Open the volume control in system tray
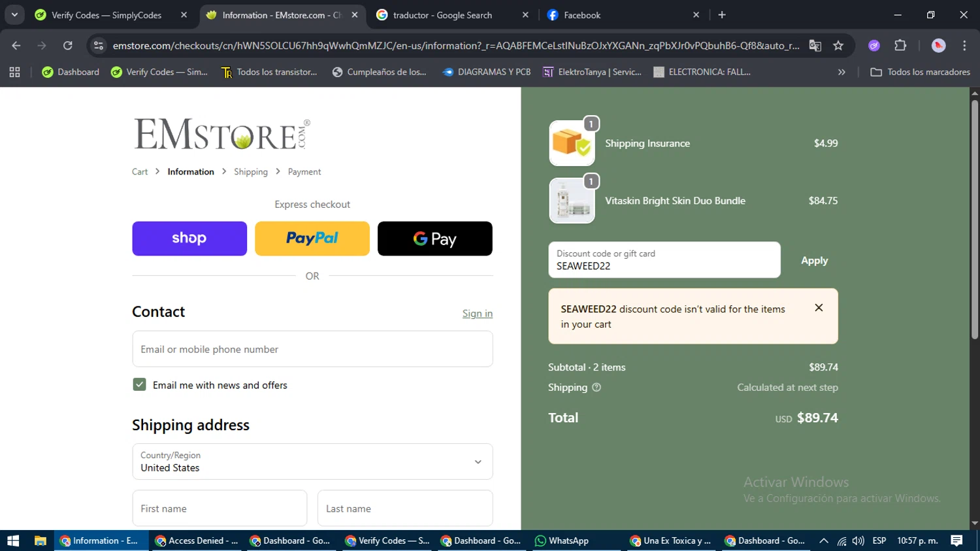This screenshot has width=980, height=551. (x=858, y=541)
